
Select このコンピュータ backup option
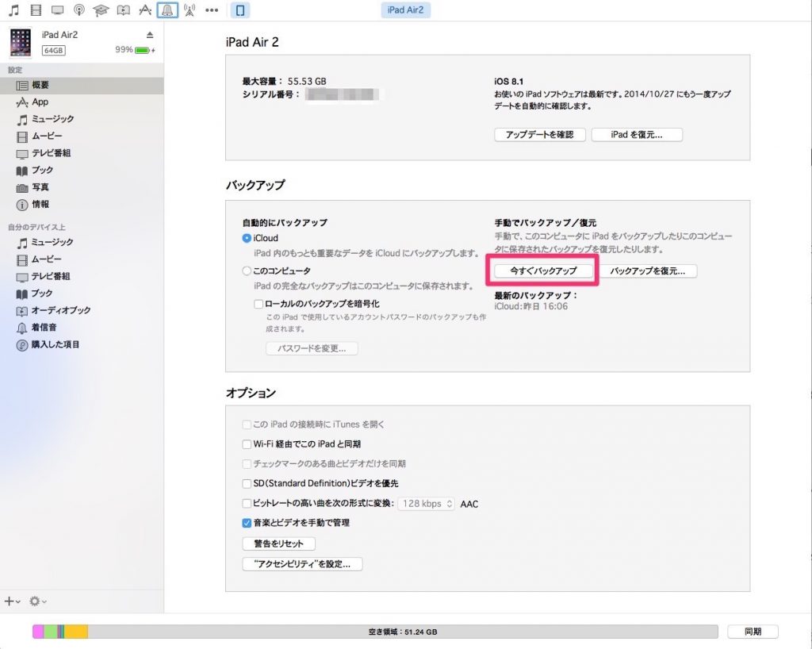[247, 271]
